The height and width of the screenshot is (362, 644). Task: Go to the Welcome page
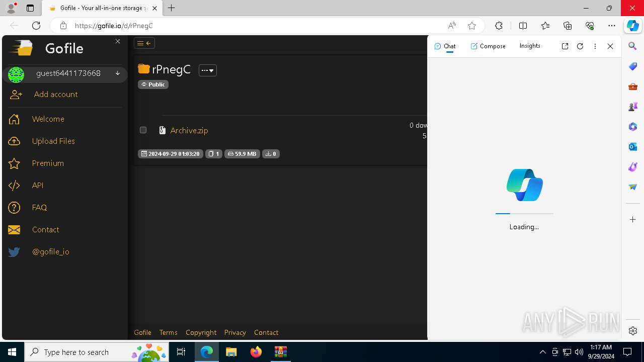coord(48,119)
